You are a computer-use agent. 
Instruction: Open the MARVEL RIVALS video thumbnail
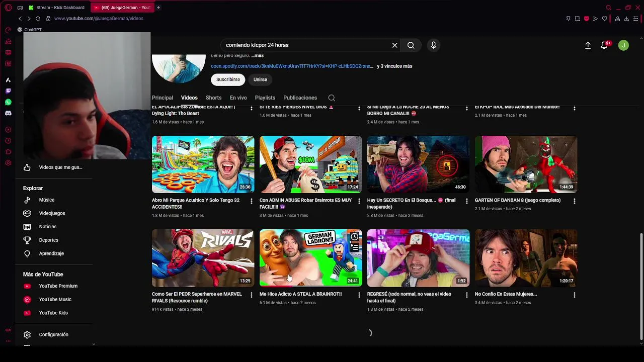(203, 258)
